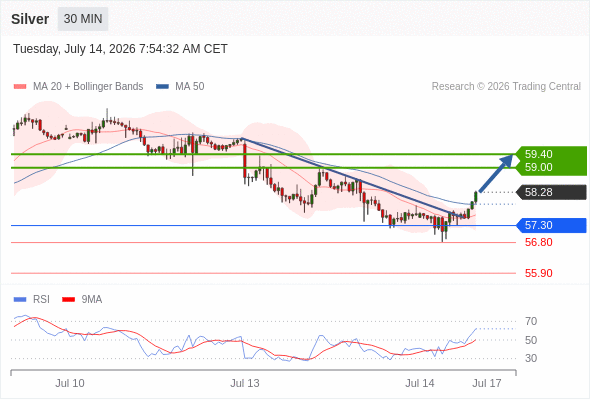Screen dimensions: 590x400
Task: Click the 59.40 resistance price label
Action: (x=538, y=154)
